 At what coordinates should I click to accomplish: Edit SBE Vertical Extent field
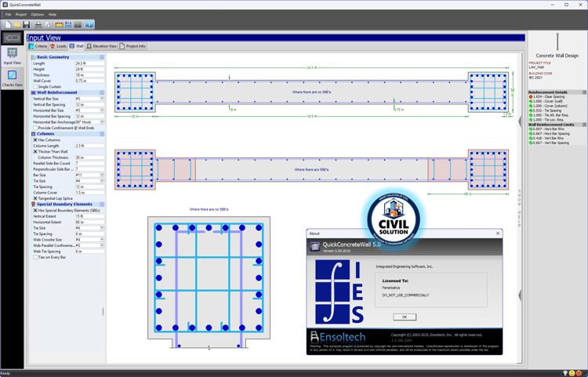89,216
